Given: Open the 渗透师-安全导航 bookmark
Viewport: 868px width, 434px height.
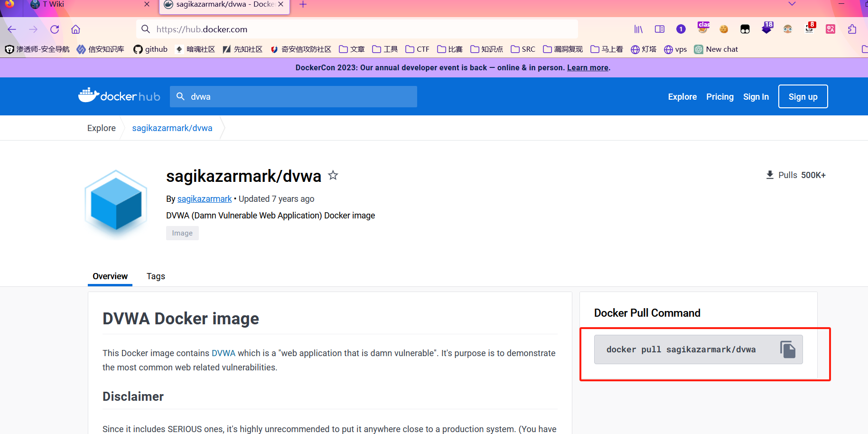Looking at the screenshot, I should 37,49.
